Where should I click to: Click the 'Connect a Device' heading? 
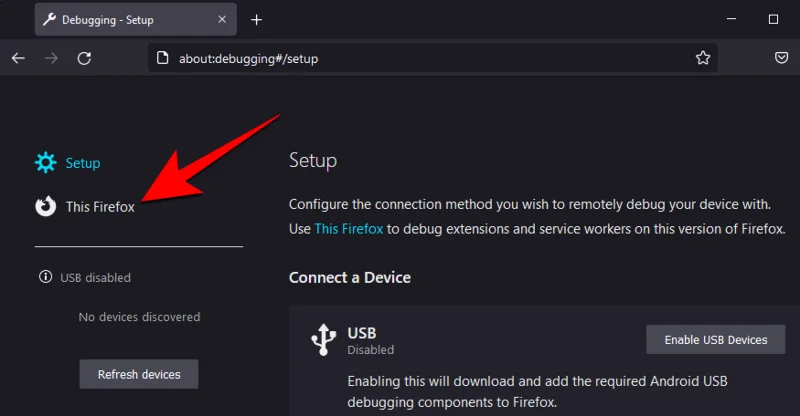coord(349,277)
